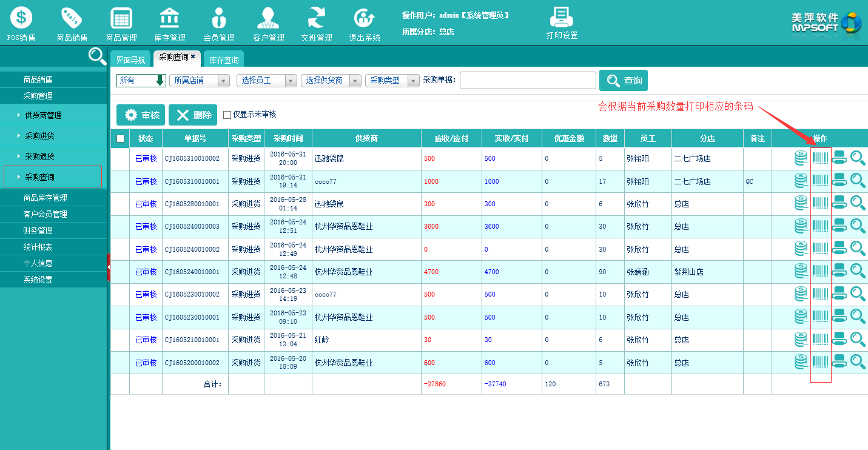Open payment coins icon for CJ1605310010002
Image resolution: width=868 pixels, height=450 pixels.
coord(802,158)
